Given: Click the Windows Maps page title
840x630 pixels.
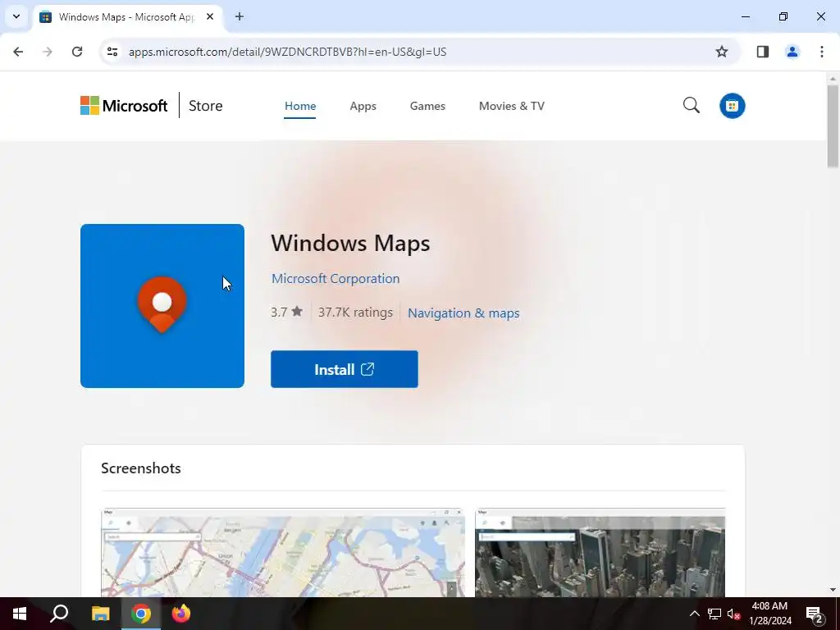Looking at the screenshot, I should coord(350,243).
